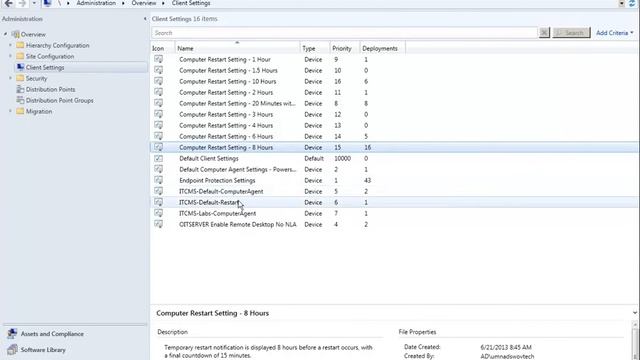Select OITSERVER Enable Remote Desktop No NLA
Viewport: 640px width, 360px height.
coord(238,225)
